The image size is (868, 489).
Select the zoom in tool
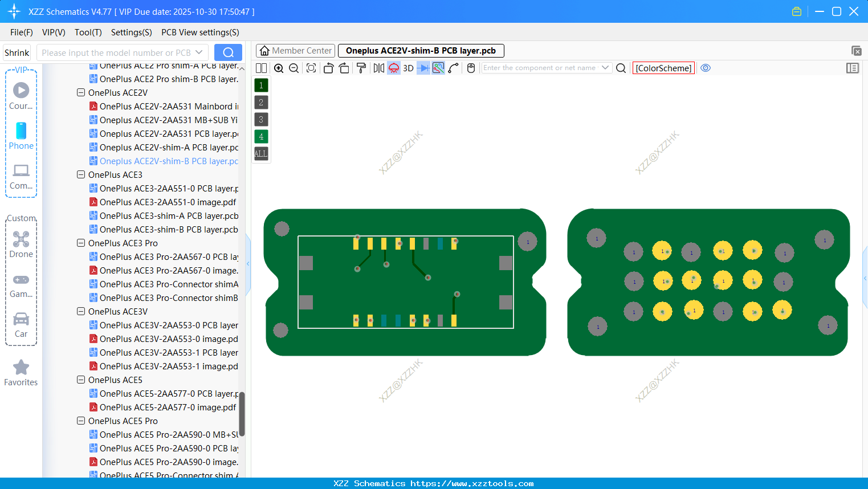279,68
